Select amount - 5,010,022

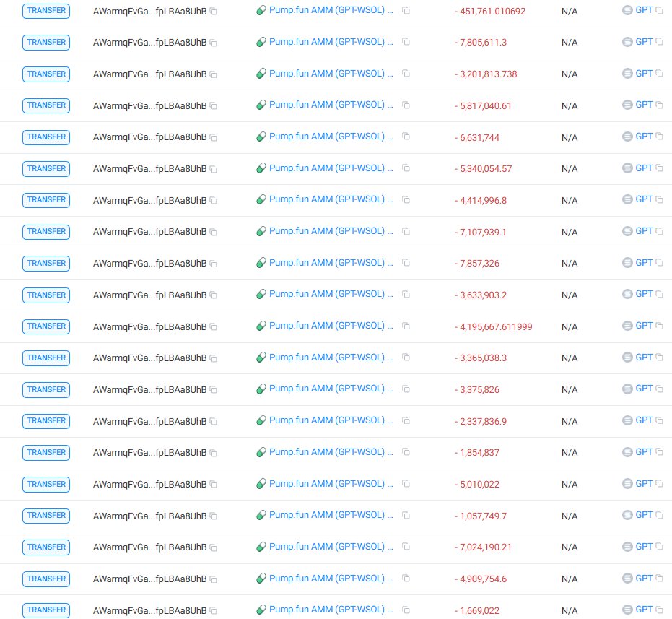477,485
